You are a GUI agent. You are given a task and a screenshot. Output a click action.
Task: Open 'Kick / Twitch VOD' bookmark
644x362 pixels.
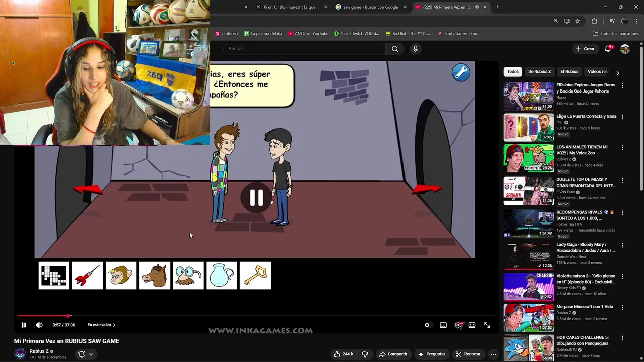tap(357, 34)
